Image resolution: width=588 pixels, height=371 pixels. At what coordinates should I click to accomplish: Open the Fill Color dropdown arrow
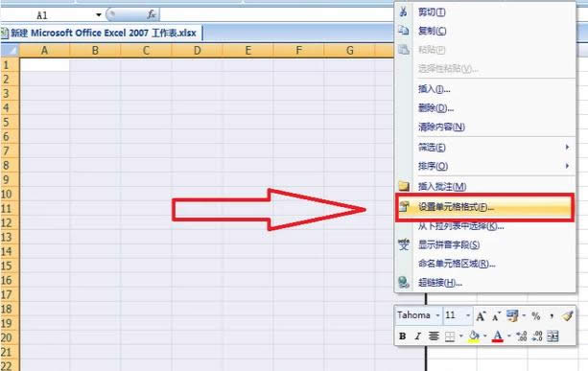point(484,336)
